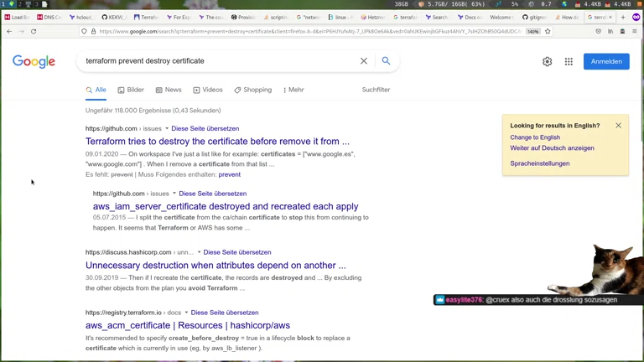Reload the page in the browser toolbar

click(x=34, y=31)
